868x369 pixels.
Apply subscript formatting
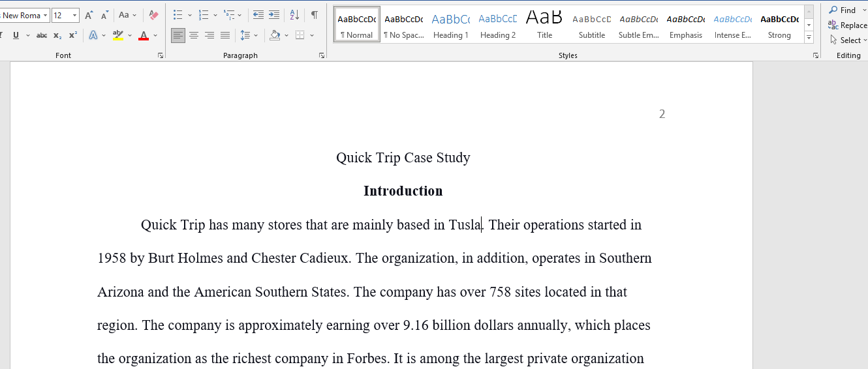57,35
